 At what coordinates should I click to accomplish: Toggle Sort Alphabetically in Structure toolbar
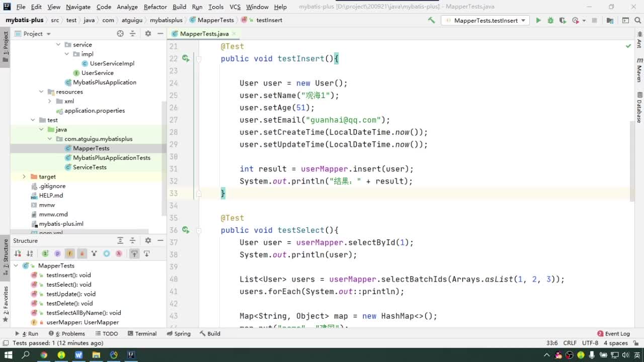(x=30, y=254)
